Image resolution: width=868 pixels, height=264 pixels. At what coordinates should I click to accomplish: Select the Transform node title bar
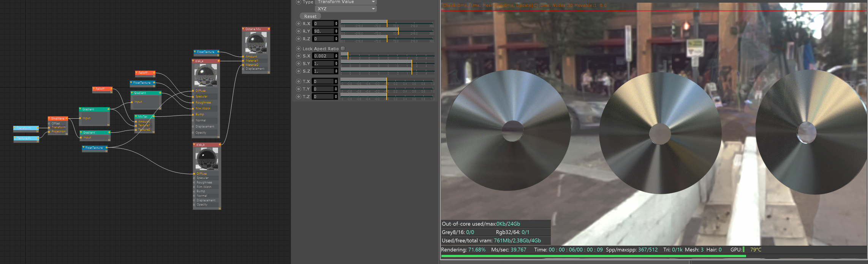(x=26, y=128)
